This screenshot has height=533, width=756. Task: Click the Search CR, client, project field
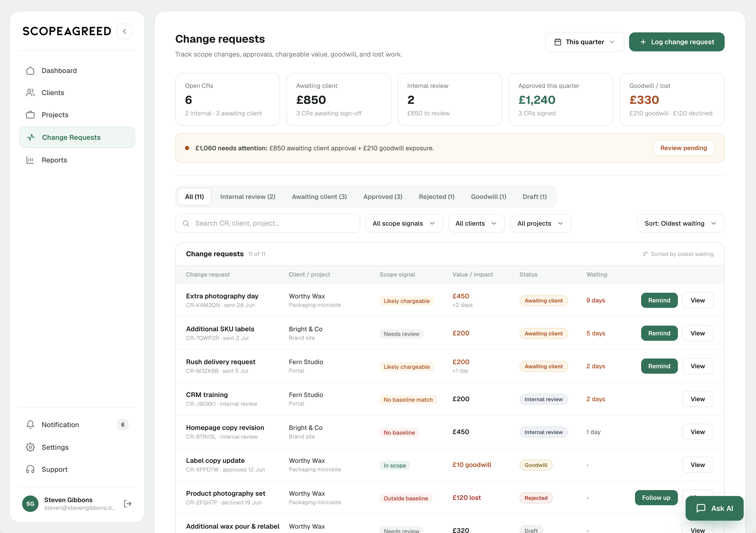click(x=267, y=223)
